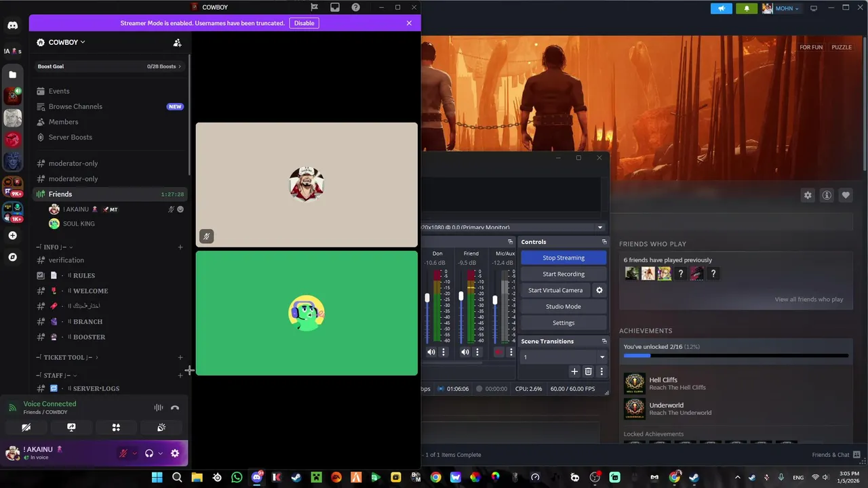Open Server Boosts in Discord sidebar
Screen dimensions: 868x488
click(x=111, y=137)
